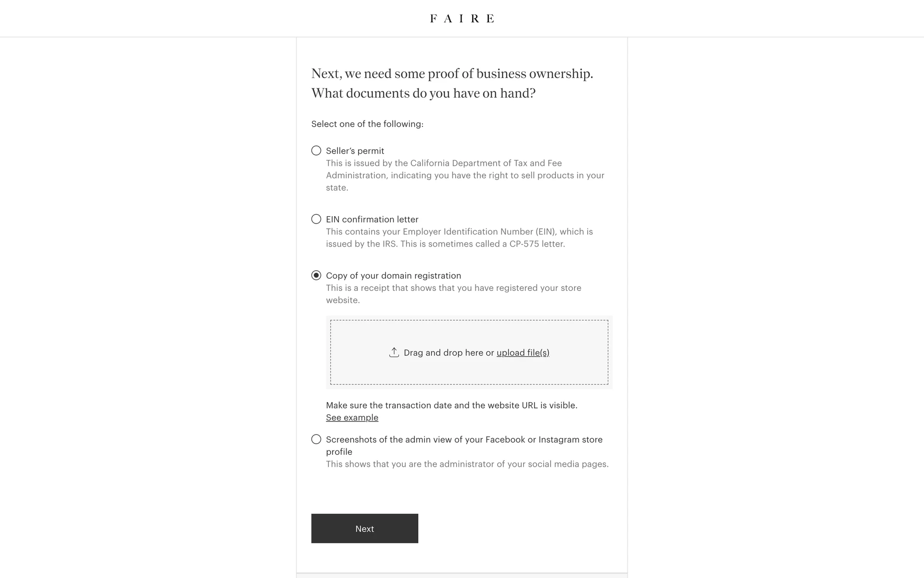Click the transaction date and URL instruction text
924x578 pixels.
451,405
